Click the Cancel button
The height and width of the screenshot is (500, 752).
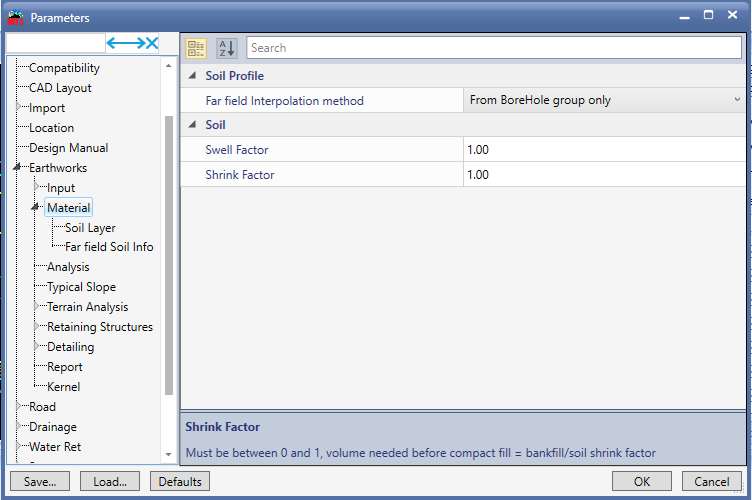coord(712,481)
